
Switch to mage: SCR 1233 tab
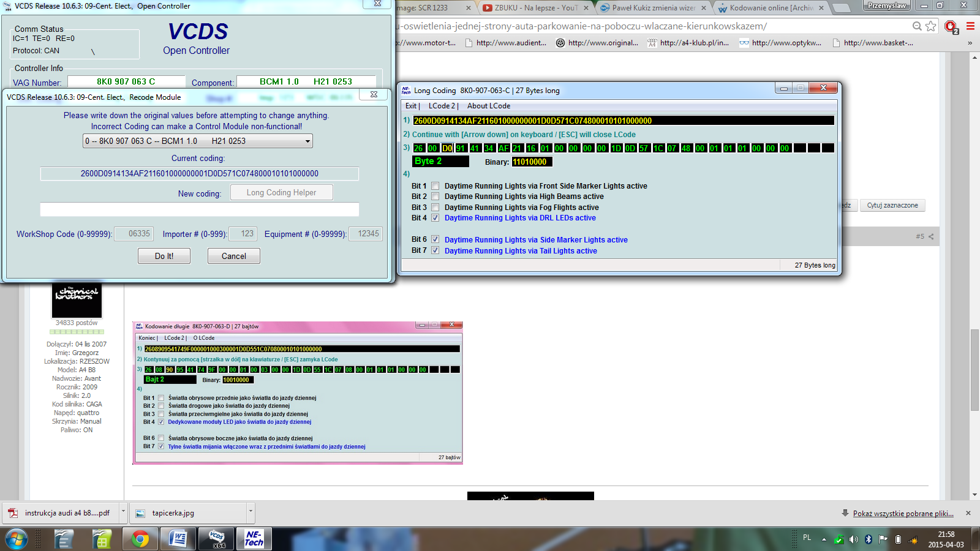(435, 8)
